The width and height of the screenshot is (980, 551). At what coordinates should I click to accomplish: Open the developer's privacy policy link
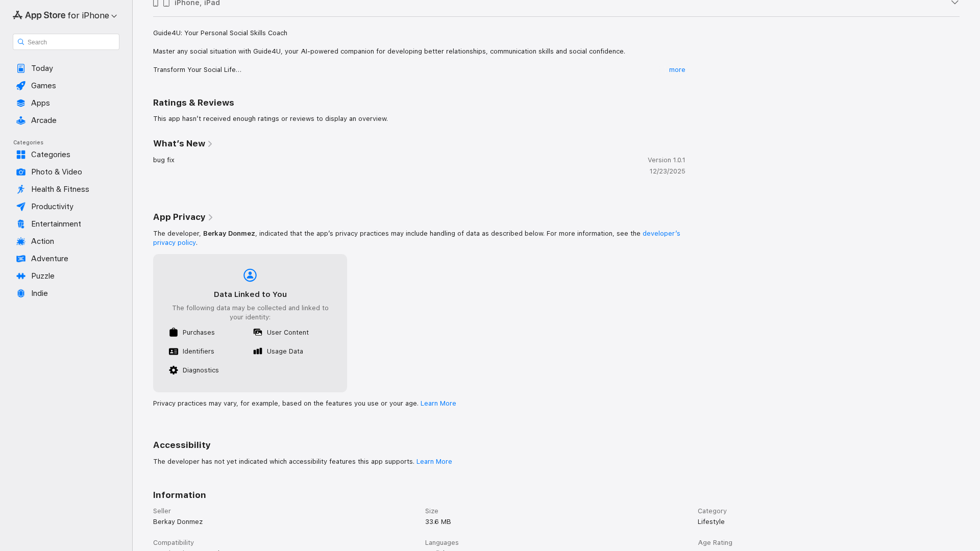pyautogui.click(x=416, y=238)
